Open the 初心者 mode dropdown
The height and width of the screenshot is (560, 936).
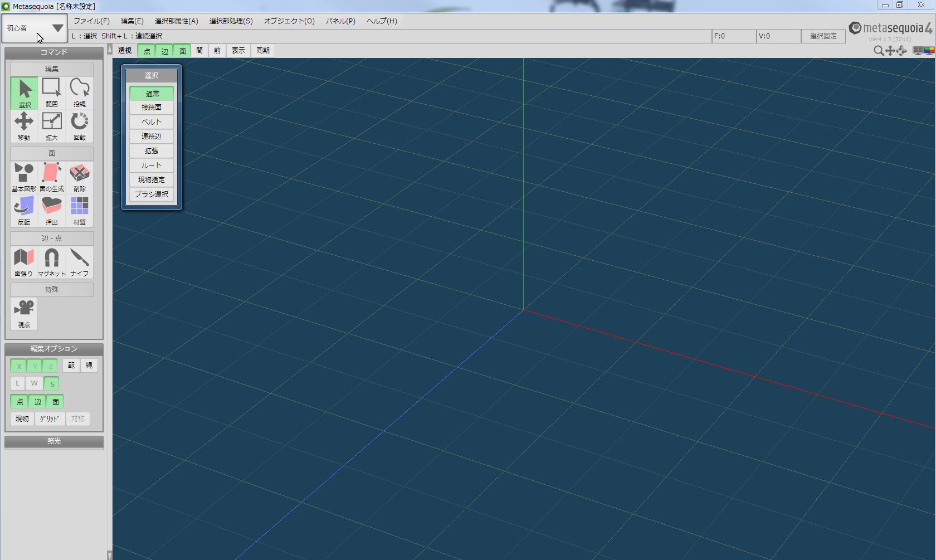(x=35, y=28)
